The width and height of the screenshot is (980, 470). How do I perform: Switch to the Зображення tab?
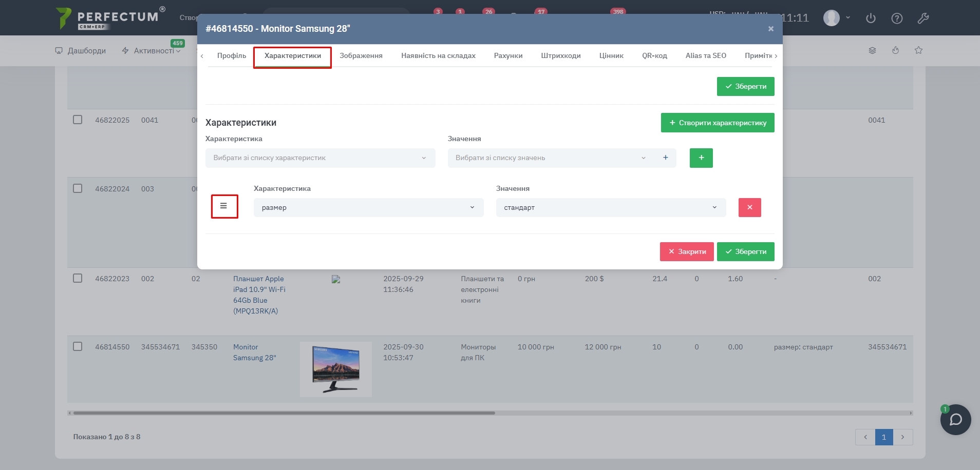(x=361, y=56)
